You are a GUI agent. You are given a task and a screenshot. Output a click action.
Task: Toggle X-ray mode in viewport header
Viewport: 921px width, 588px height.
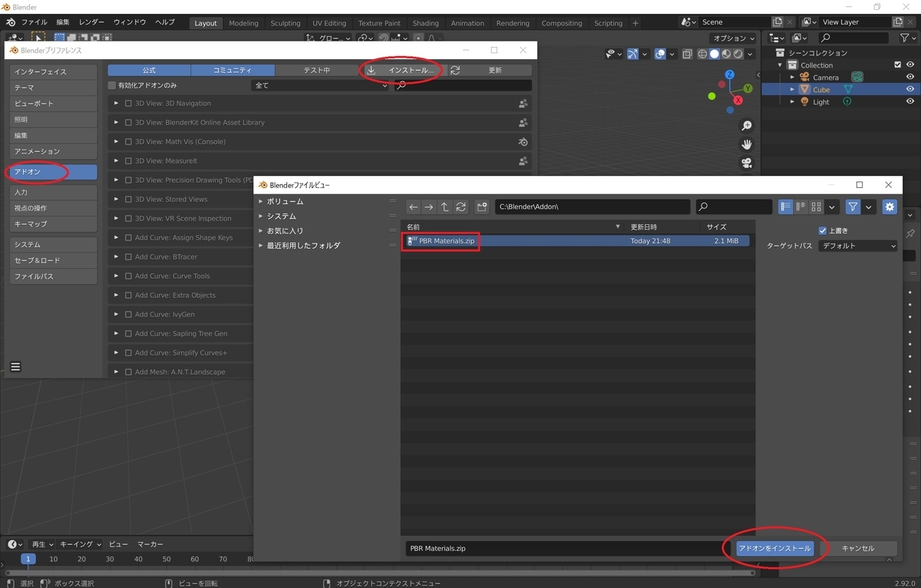click(x=687, y=54)
